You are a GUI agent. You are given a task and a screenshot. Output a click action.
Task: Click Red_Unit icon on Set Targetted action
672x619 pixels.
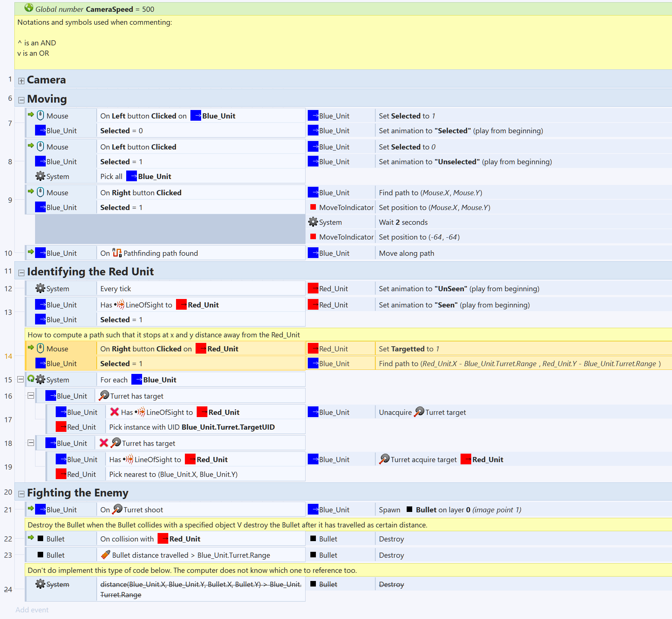[313, 348]
